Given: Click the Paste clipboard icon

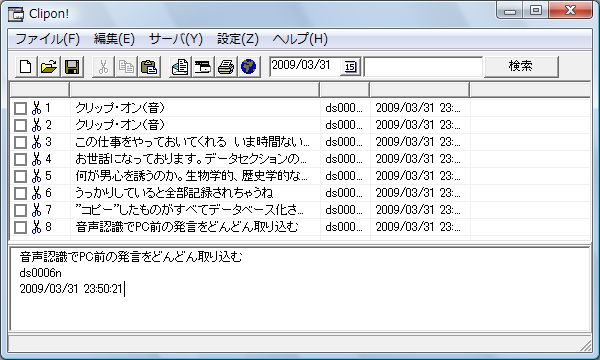Looking at the screenshot, I should click(x=149, y=67).
